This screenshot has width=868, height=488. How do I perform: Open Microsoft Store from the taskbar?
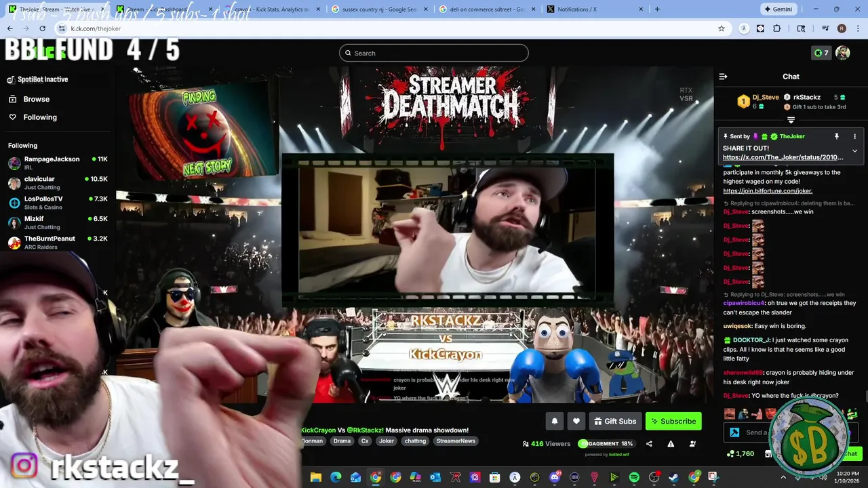click(495, 477)
